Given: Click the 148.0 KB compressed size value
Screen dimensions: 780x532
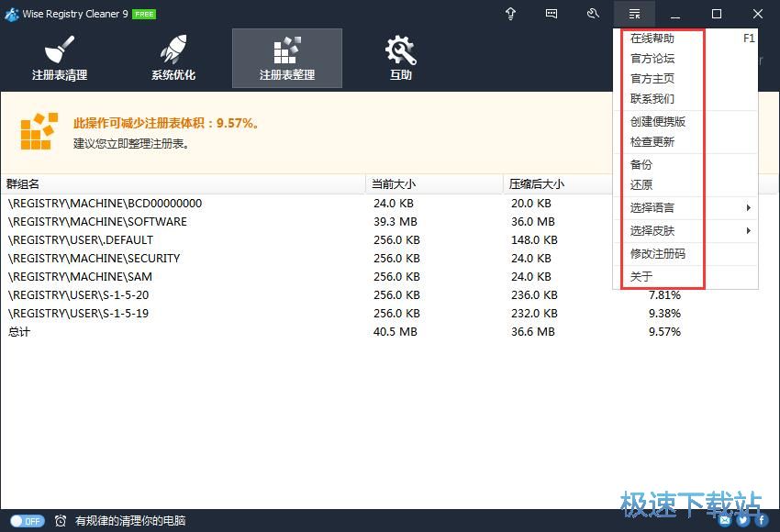Looking at the screenshot, I should click(534, 240).
